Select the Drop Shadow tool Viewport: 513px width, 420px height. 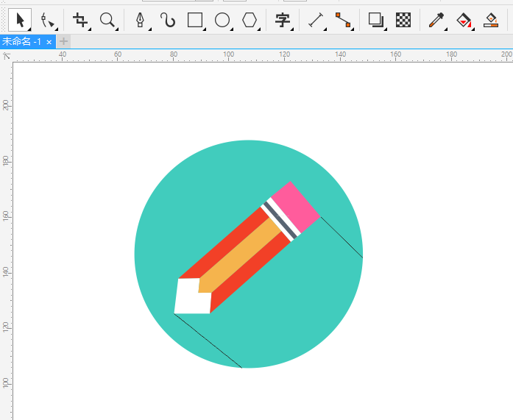(376, 21)
